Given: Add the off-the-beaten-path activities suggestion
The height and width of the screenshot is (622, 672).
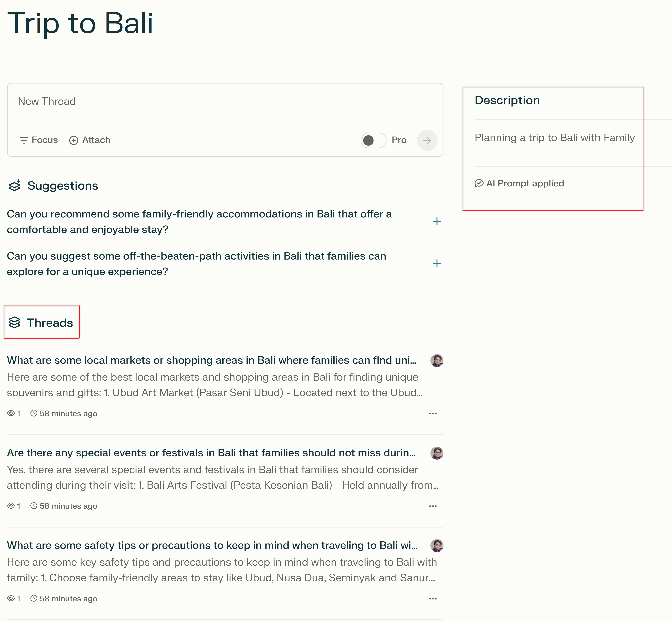Looking at the screenshot, I should (x=437, y=264).
